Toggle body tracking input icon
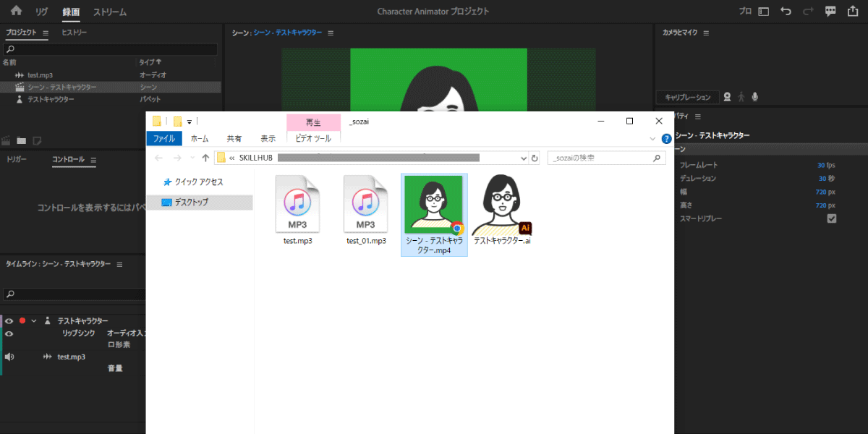This screenshot has height=434, width=868. (x=741, y=97)
